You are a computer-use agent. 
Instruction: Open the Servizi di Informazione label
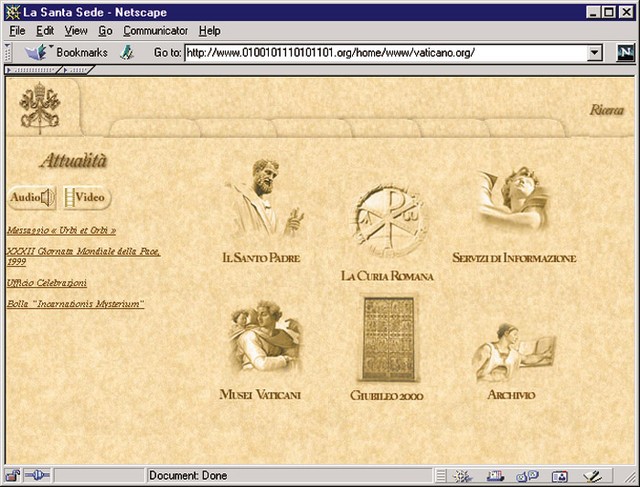(514, 258)
